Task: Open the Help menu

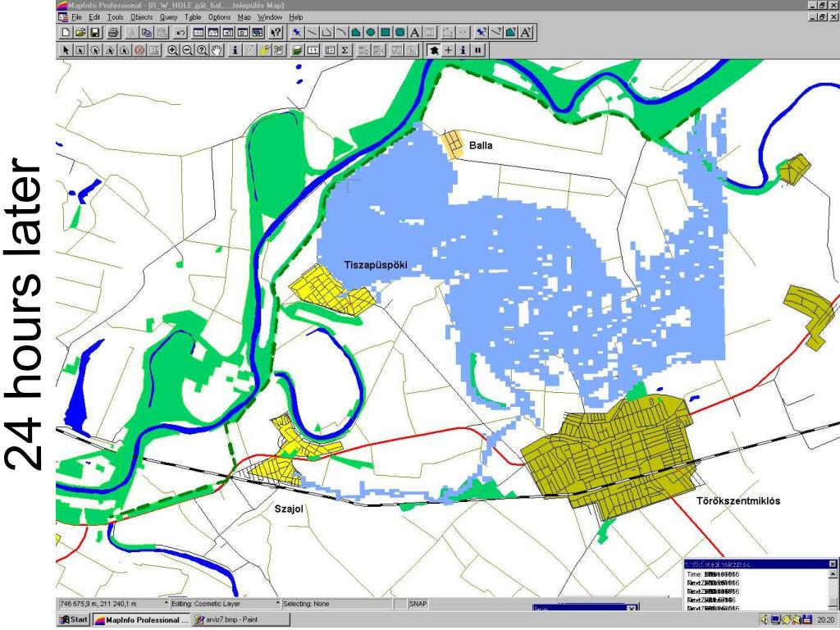Action: [295, 17]
